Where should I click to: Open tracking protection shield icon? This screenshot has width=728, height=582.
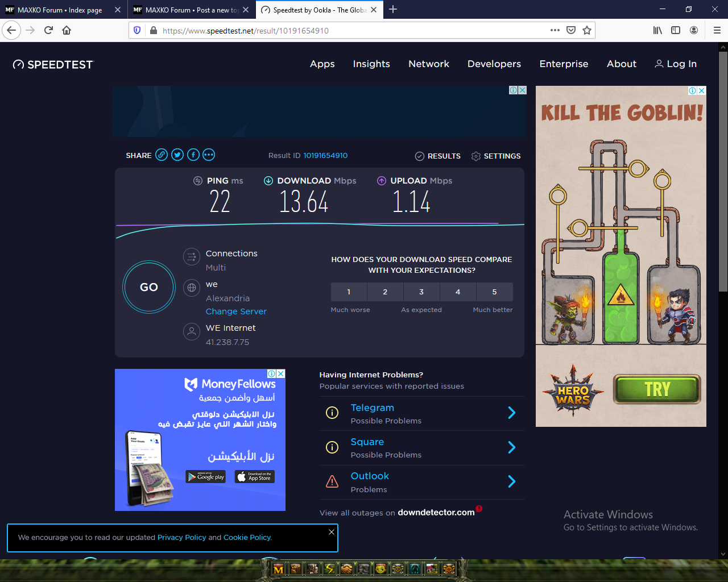137,30
